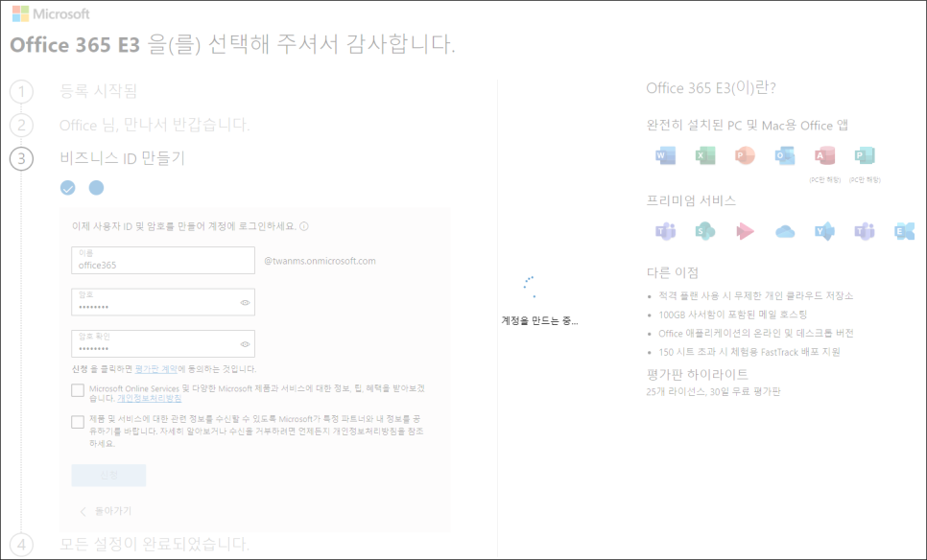The height and width of the screenshot is (560, 927).
Task: Click the 신청 button
Action: [108, 476]
